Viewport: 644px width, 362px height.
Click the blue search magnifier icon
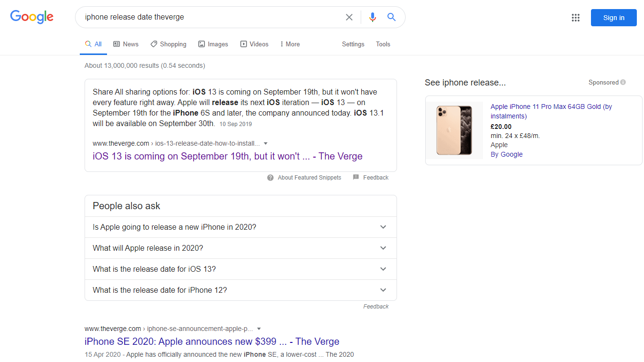pos(391,17)
